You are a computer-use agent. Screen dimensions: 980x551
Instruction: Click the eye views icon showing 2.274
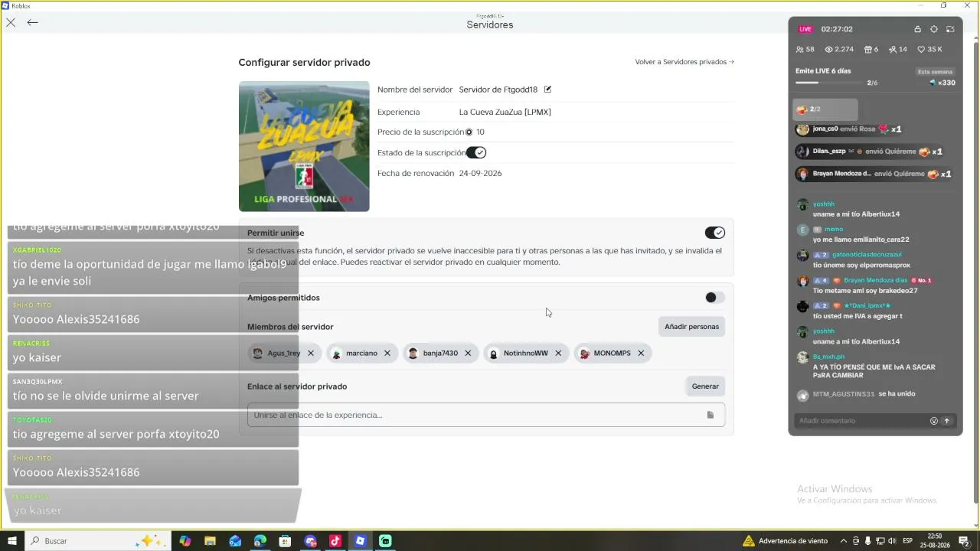tap(828, 50)
